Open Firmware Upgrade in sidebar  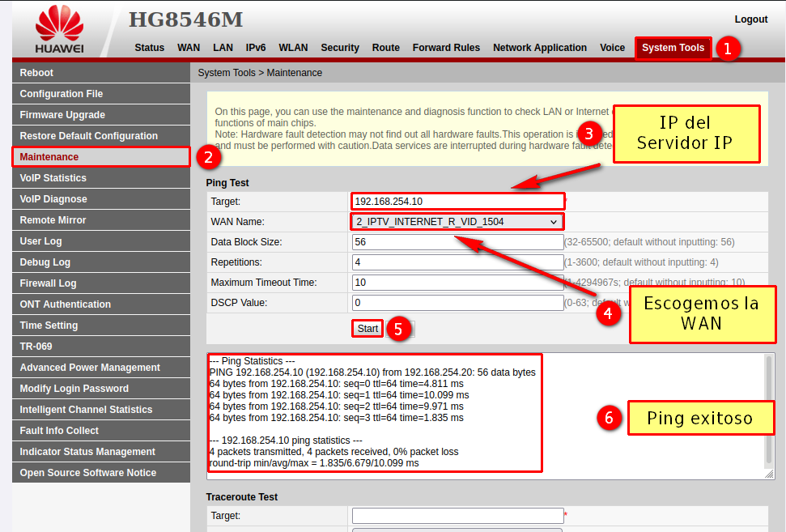tap(62, 115)
